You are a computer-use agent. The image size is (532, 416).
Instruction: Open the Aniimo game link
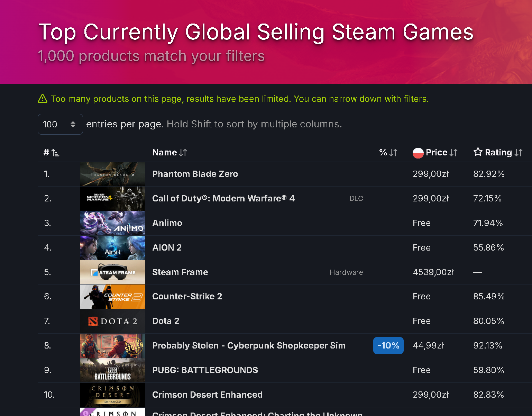tap(167, 223)
